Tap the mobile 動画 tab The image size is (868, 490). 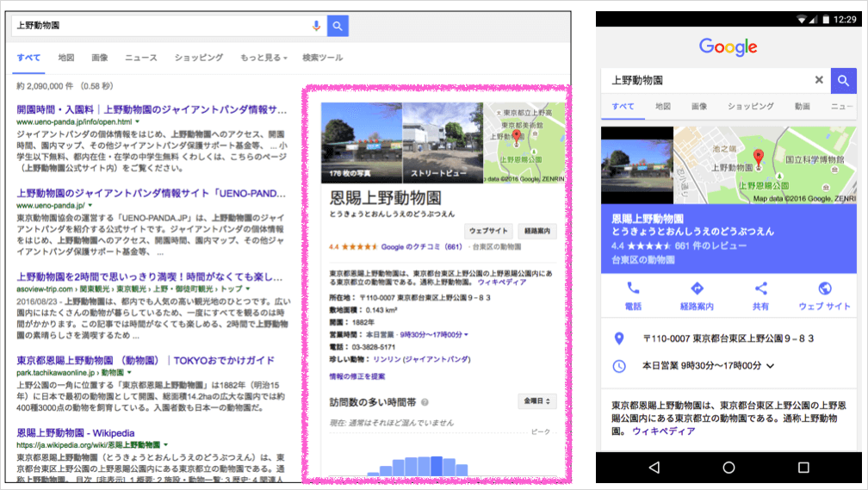[803, 106]
